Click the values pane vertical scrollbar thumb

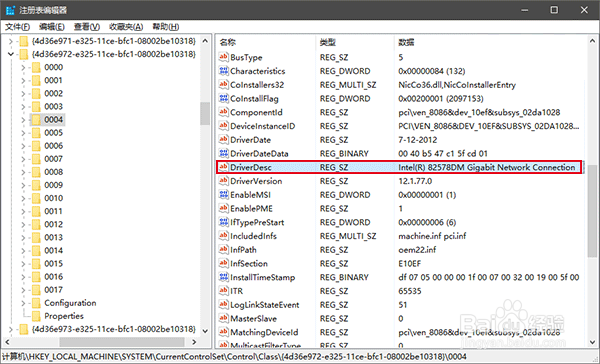click(592, 211)
